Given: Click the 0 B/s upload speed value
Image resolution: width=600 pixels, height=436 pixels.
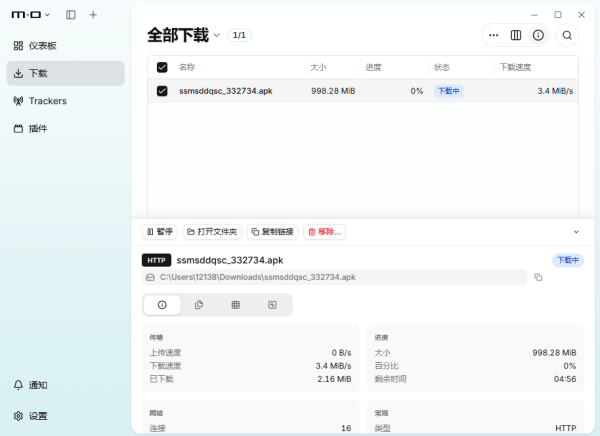Looking at the screenshot, I should point(341,353).
